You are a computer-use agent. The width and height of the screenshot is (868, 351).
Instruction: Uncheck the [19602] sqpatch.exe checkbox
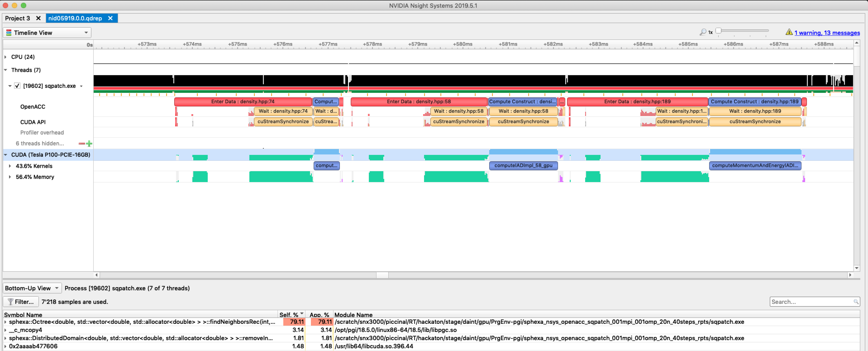(x=17, y=86)
